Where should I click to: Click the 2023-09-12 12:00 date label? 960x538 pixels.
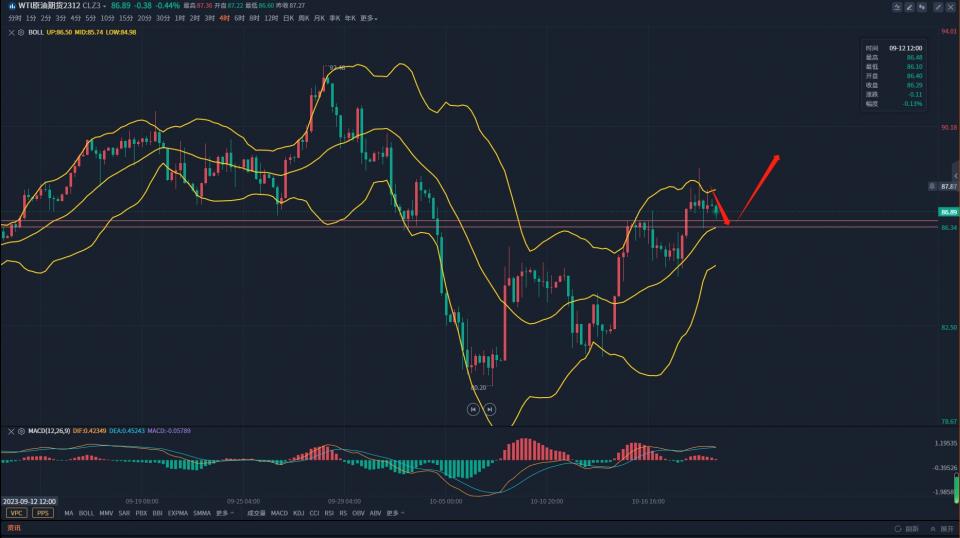[x=29, y=501]
